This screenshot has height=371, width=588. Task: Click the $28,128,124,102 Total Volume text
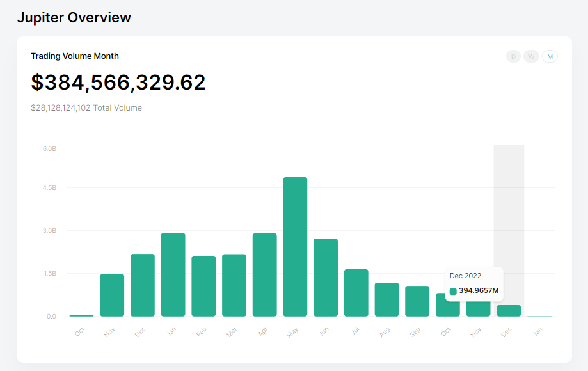tap(86, 108)
